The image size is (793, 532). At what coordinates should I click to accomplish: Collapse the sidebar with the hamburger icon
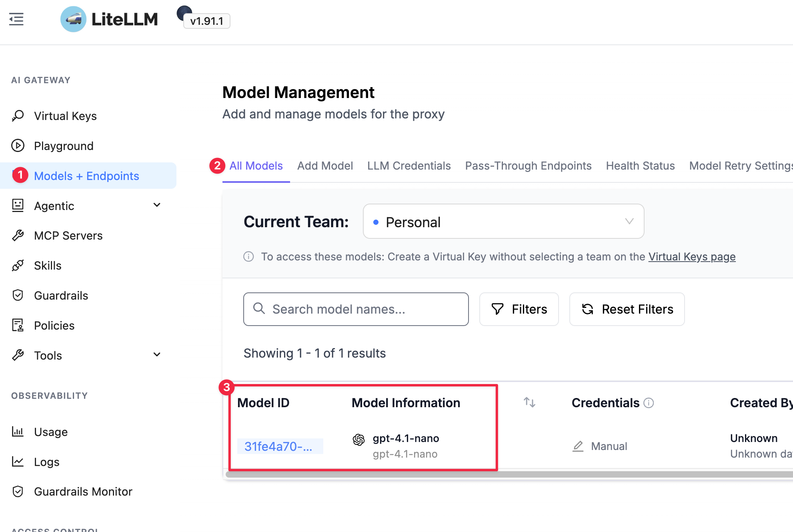tap(16, 19)
